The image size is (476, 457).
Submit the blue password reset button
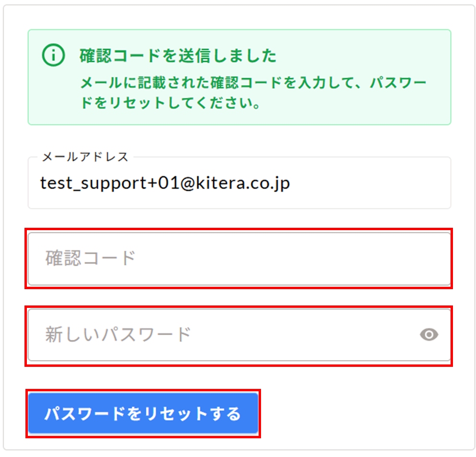(143, 413)
